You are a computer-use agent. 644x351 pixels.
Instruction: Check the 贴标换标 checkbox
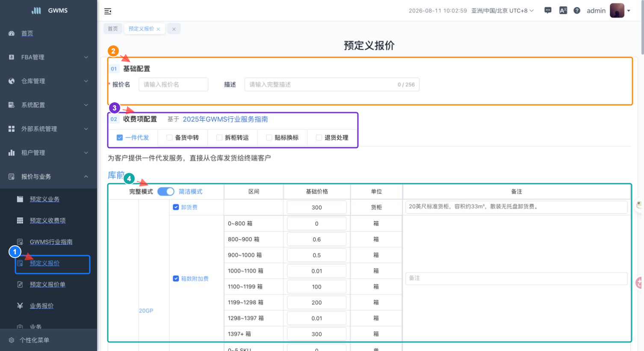coord(269,137)
